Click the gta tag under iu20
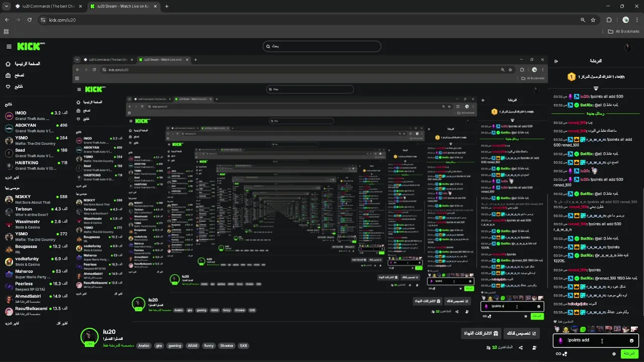 (159, 346)
